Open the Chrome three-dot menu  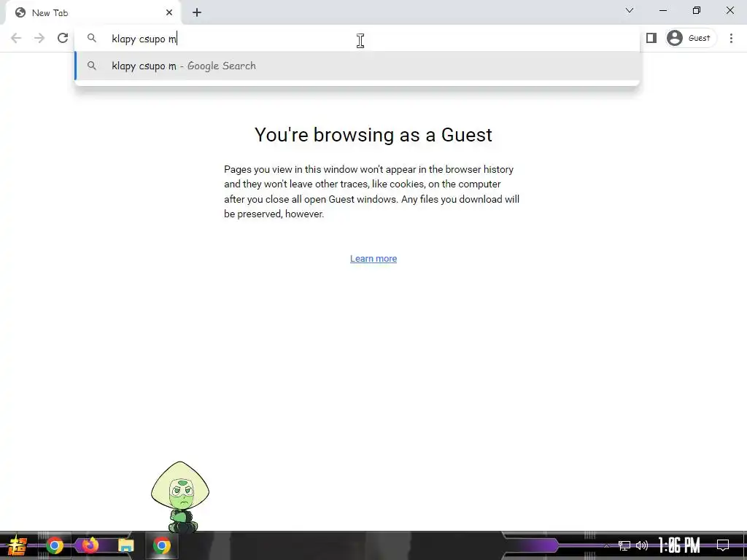click(731, 38)
